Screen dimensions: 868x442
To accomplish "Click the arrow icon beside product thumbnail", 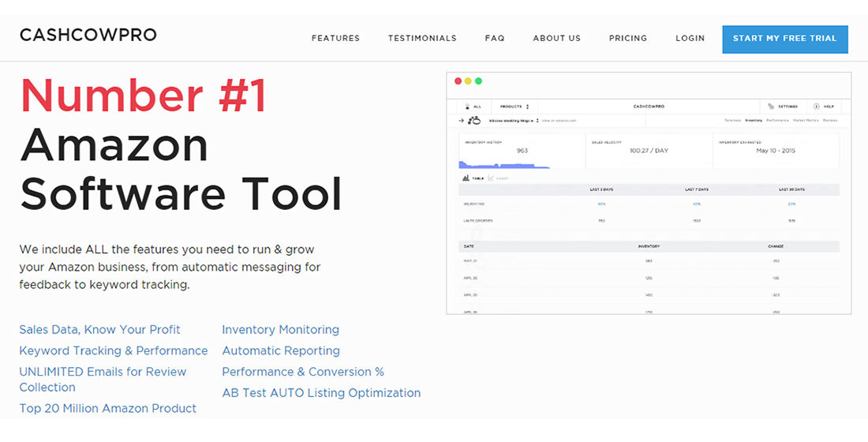I will point(462,120).
